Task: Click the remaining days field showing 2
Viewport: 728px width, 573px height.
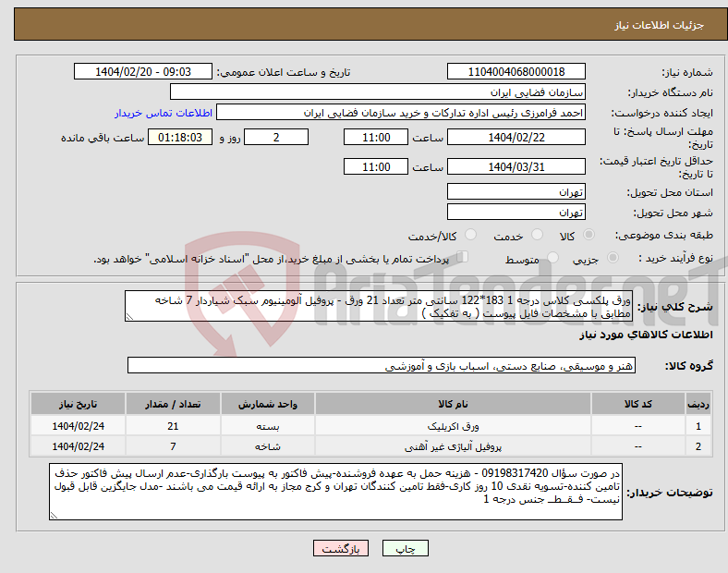Action: point(276,138)
